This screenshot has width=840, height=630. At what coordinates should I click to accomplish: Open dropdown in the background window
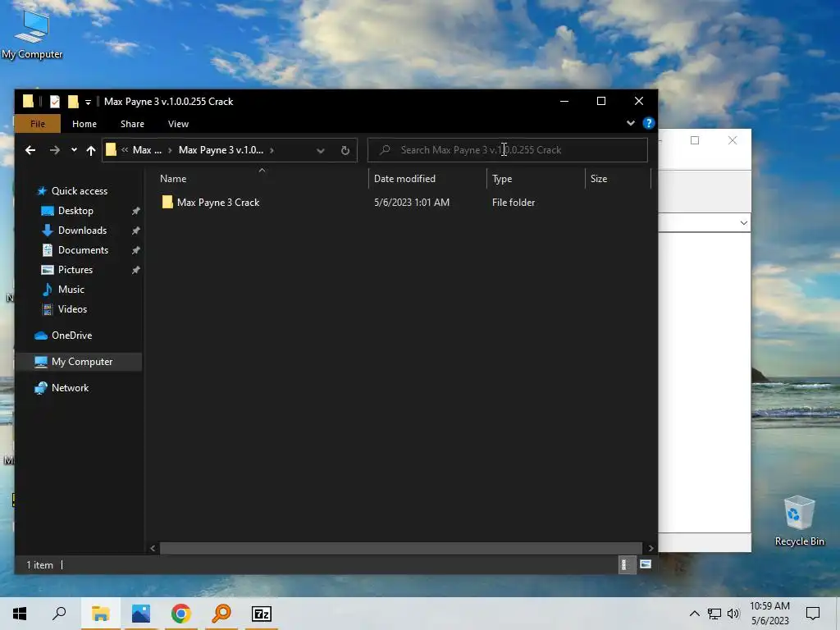[743, 223]
